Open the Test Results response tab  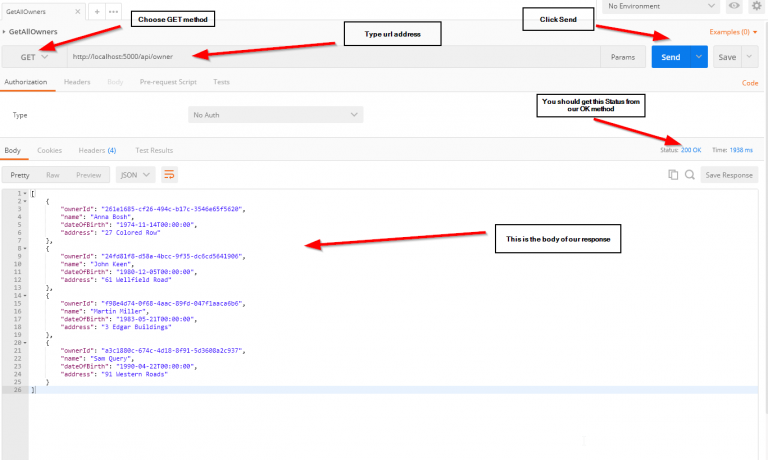(x=154, y=150)
